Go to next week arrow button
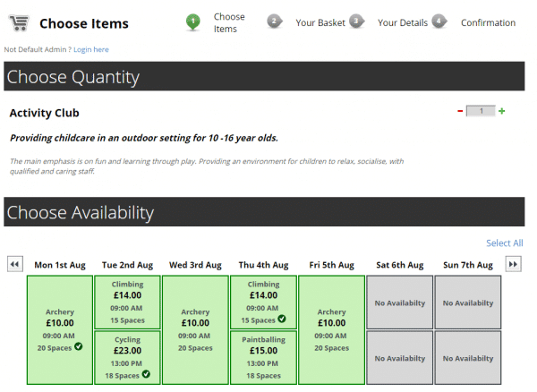This screenshot has height=392, width=537. (513, 264)
